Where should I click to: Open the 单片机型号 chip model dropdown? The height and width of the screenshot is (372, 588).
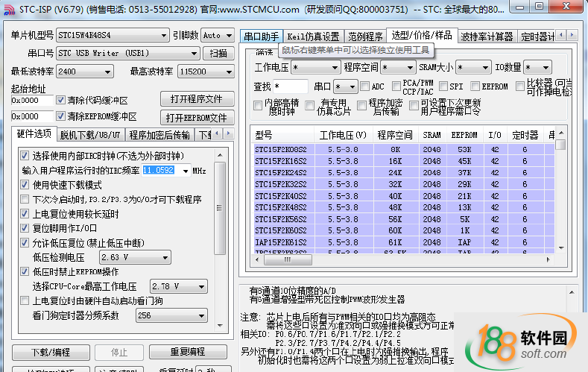tap(163, 35)
